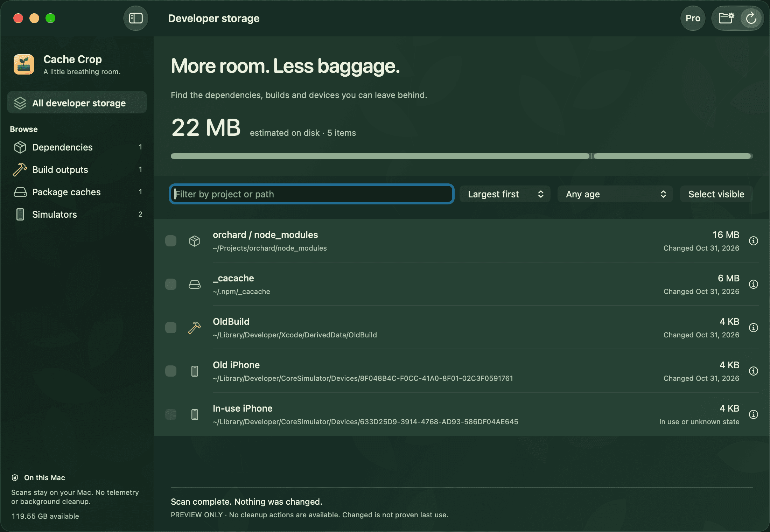Image resolution: width=770 pixels, height=532 pixels.
Task: Open info for In-use iPhone row
Action: tap(753, 414)
